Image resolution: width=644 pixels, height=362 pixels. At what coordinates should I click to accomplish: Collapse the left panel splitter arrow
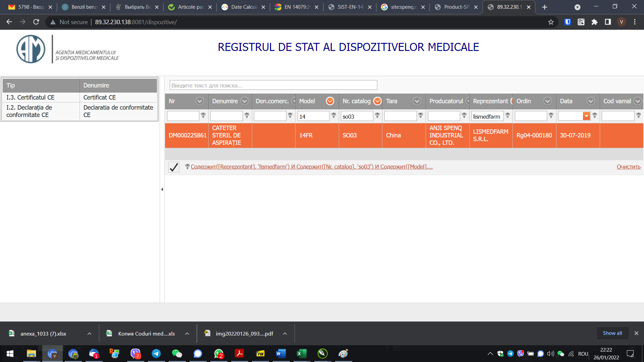click(x=162, y=189)
